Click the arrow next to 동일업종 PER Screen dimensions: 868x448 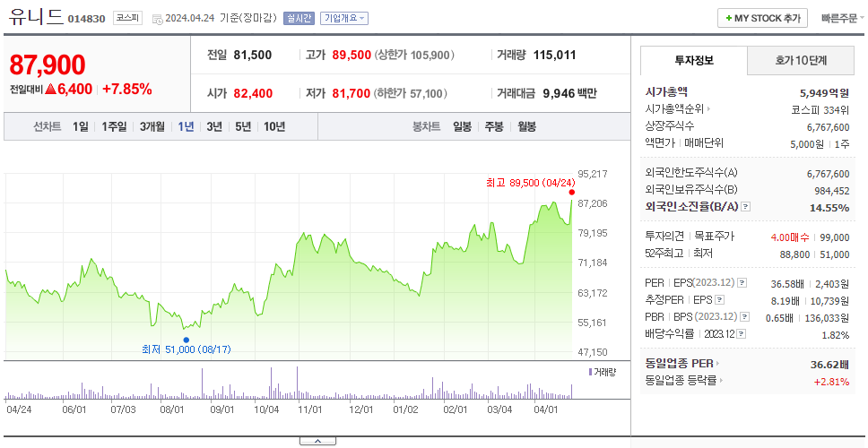tap(718, 364)
